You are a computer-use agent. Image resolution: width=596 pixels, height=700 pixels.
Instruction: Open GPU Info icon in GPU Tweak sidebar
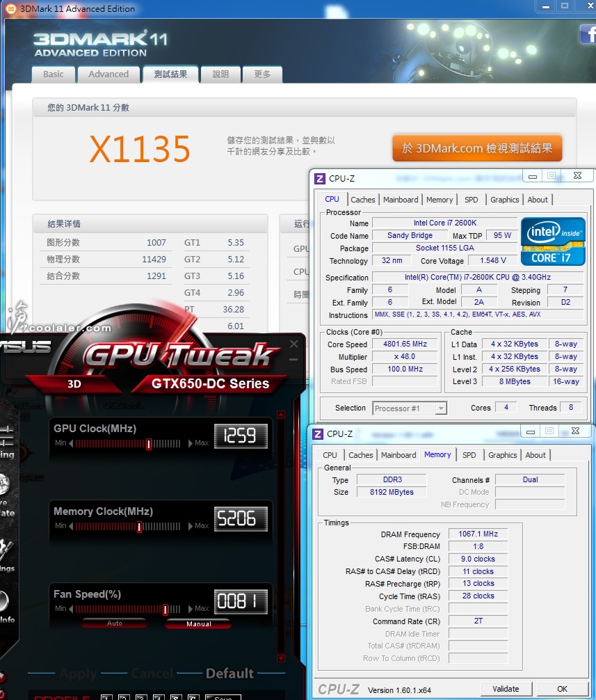pyautogui.click(x=3, y=601)
